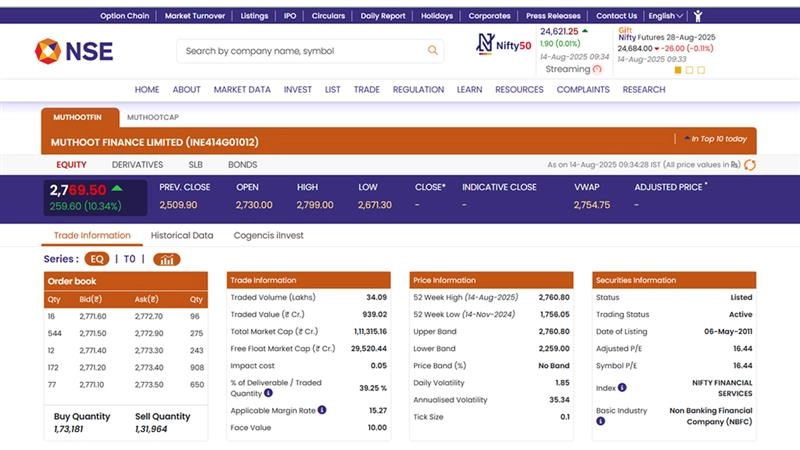This screenshot has width=800, height=450.
Task: Expand the English language dropdown
Action: click(665, 16)
